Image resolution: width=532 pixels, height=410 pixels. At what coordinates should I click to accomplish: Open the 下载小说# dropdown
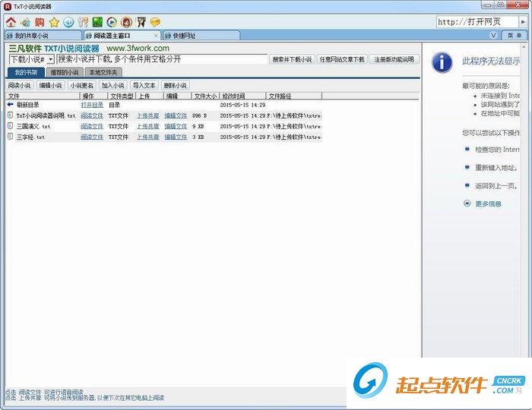click(x=50, y=59)
